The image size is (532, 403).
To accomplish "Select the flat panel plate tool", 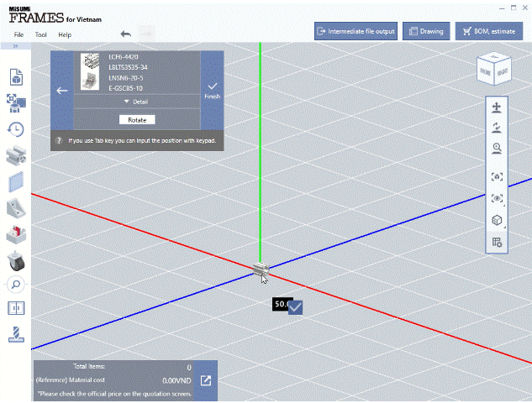I will (x=16, y=181).
